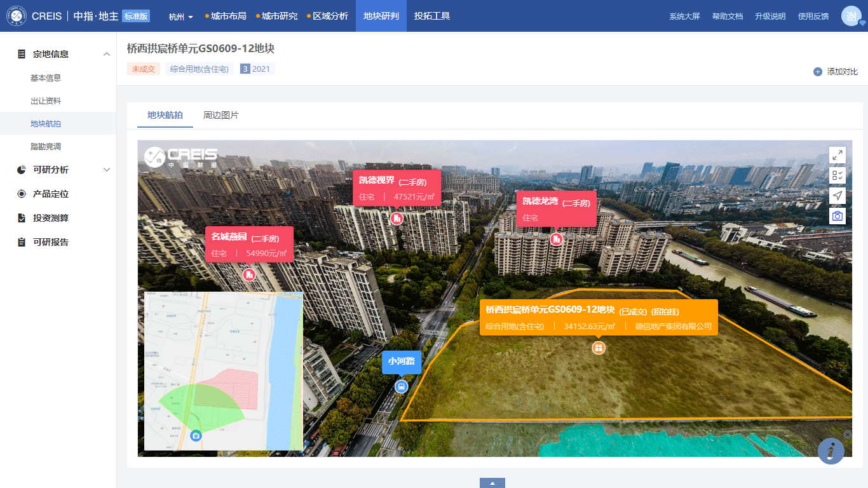Click the 小河路 bus stop marker icon
868x488 pixels.
point(401,386)
